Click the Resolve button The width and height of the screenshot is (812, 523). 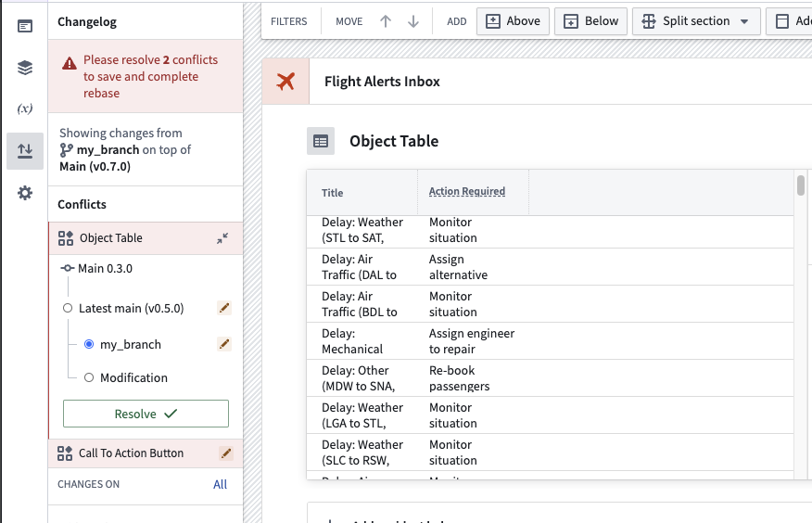click(146, 414)
